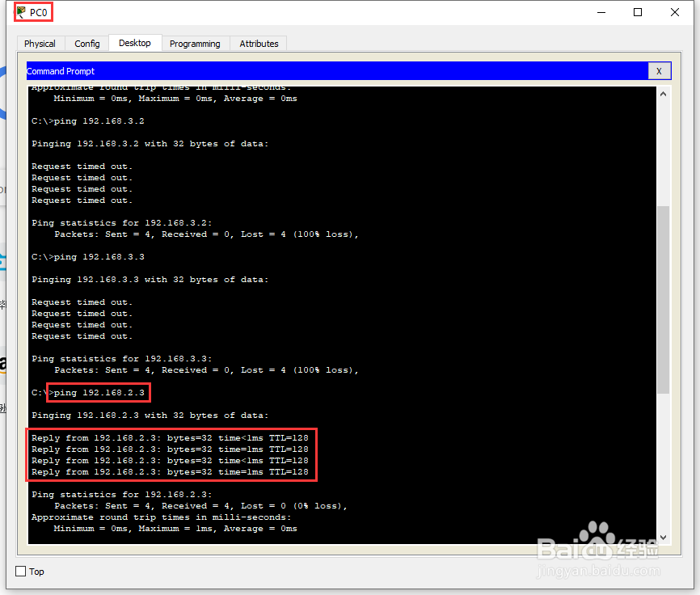The height and width of the screenshot is (595, 700).
Task: Maximize the PC0 window
Action: 638,12
